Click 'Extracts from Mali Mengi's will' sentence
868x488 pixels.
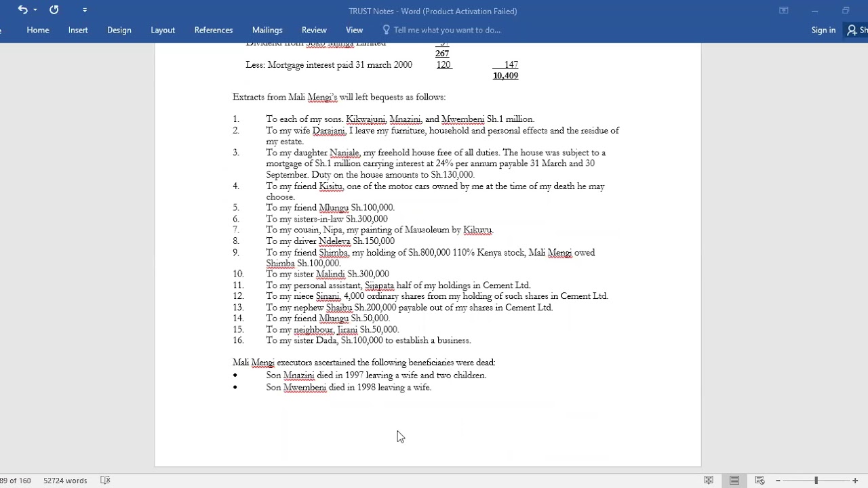338,98
